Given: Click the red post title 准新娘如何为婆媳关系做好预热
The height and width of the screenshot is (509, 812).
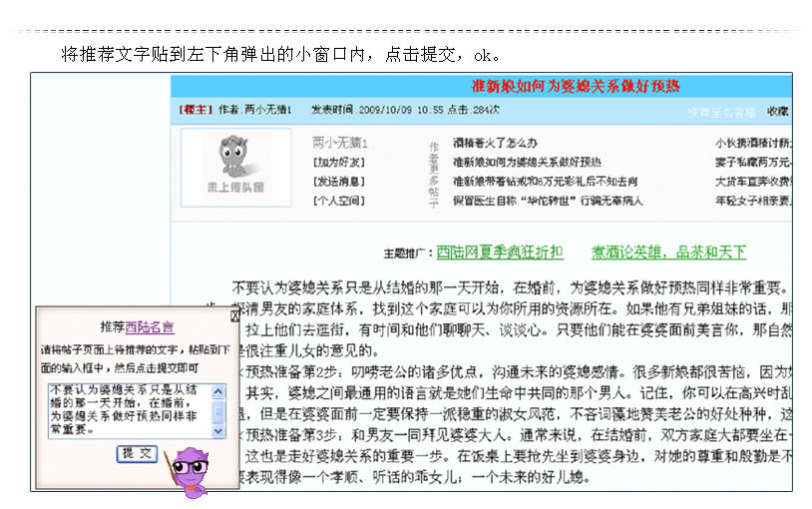Looking at the screenshot, I should (576, 86).
